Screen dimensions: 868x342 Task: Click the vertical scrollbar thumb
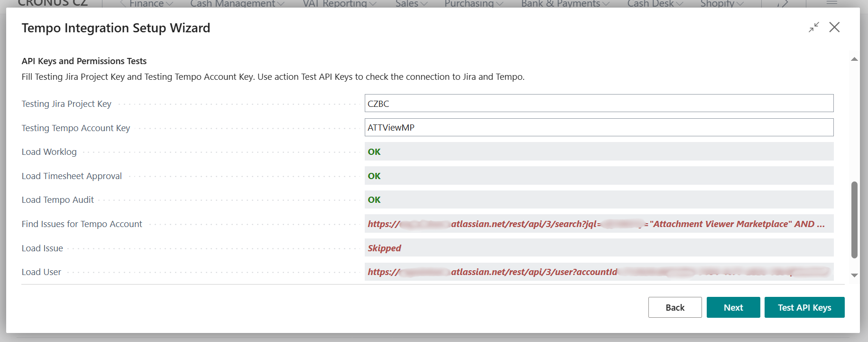(854, 219)
